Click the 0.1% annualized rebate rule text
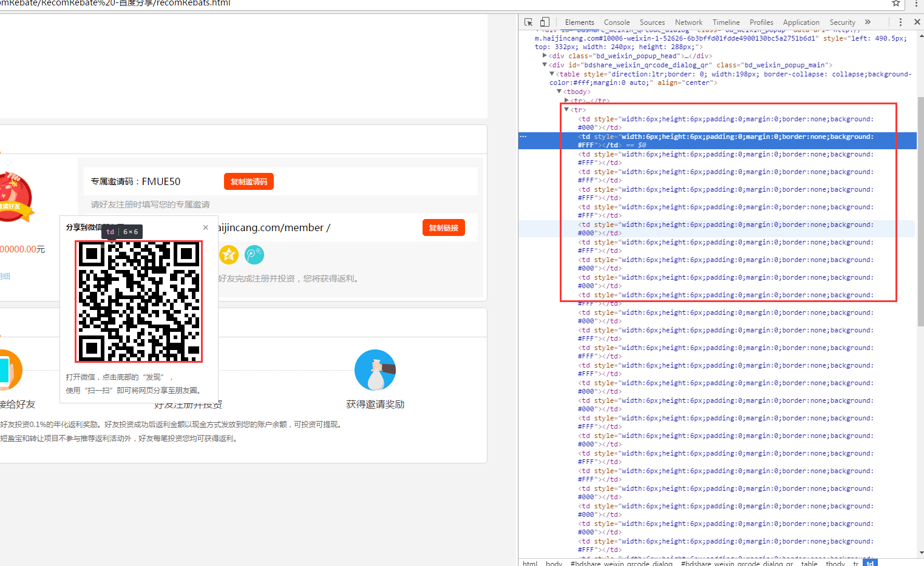 [x=171, y=424]
